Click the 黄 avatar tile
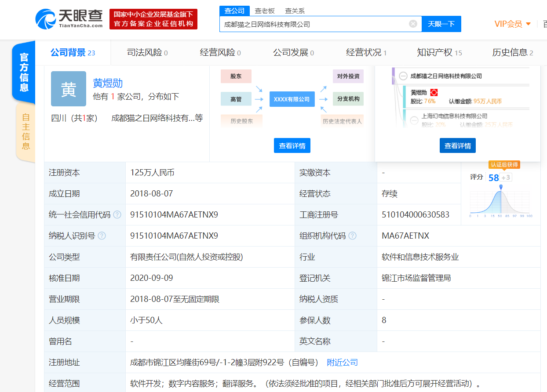This screenshot has width=547, height=392. [x=69, y=89]
